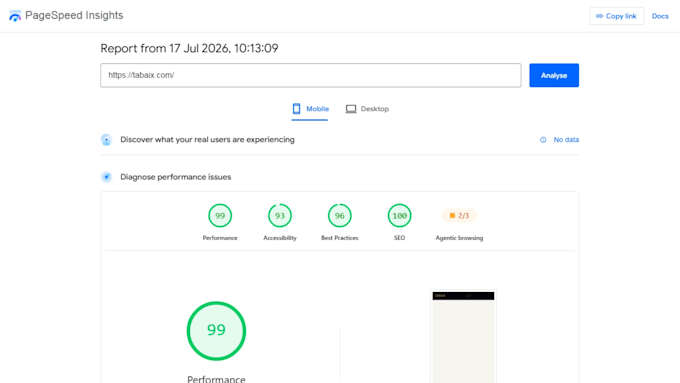This screenshot has width=680, height=383.
Task: Click the SEO label
Action: [399, 238]
